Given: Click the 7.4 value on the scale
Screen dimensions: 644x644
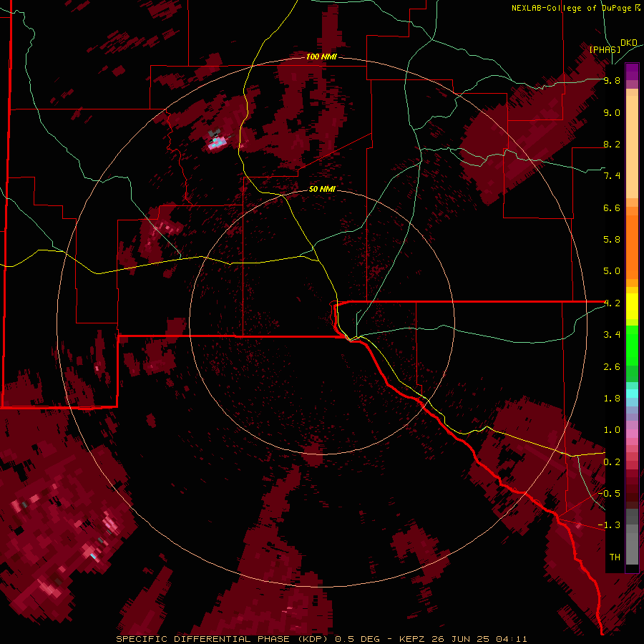Looking at the screenshot, I should [612, 176].
